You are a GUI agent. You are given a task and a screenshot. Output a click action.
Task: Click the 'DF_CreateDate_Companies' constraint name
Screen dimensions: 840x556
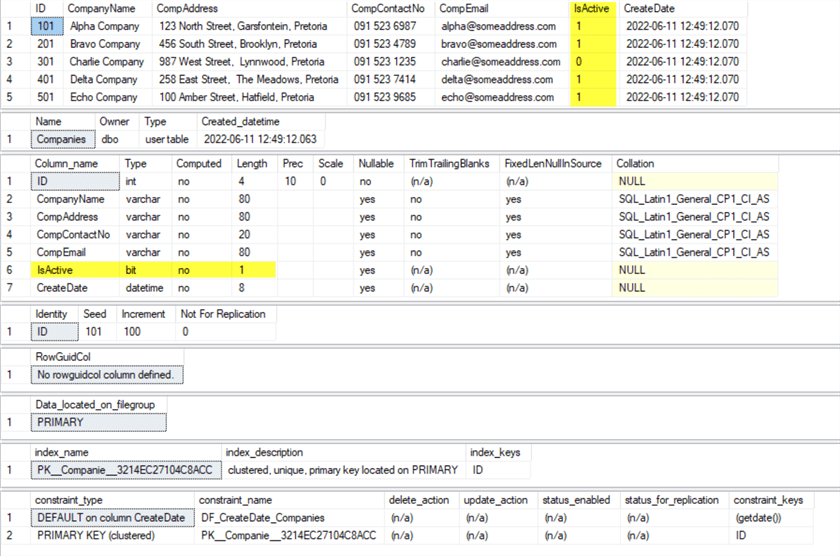coord(262,518)
